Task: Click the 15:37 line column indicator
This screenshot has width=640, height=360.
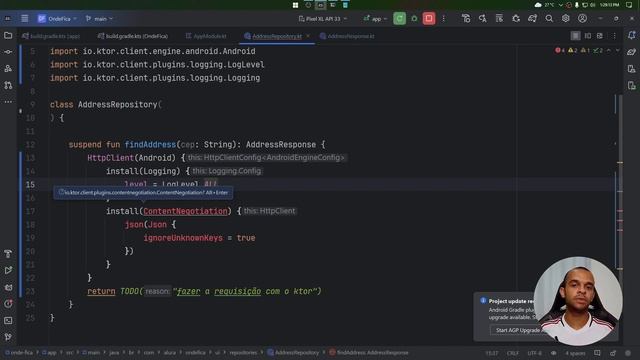Action: click(x=492, y=353)
